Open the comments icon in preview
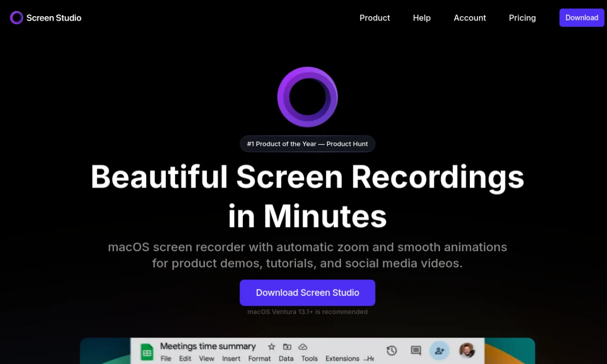Image resolution: width=607 pixels, height=364 pixels. click(x=416, y=351)
